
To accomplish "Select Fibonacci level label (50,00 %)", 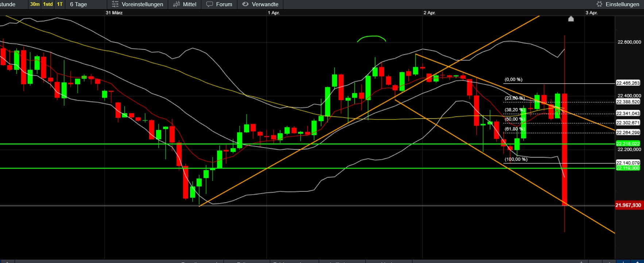I will 515,119.
